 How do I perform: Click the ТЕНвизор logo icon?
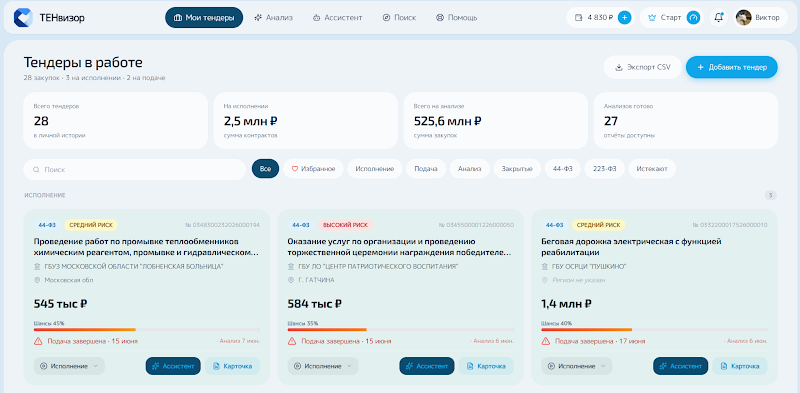point(23,17)
